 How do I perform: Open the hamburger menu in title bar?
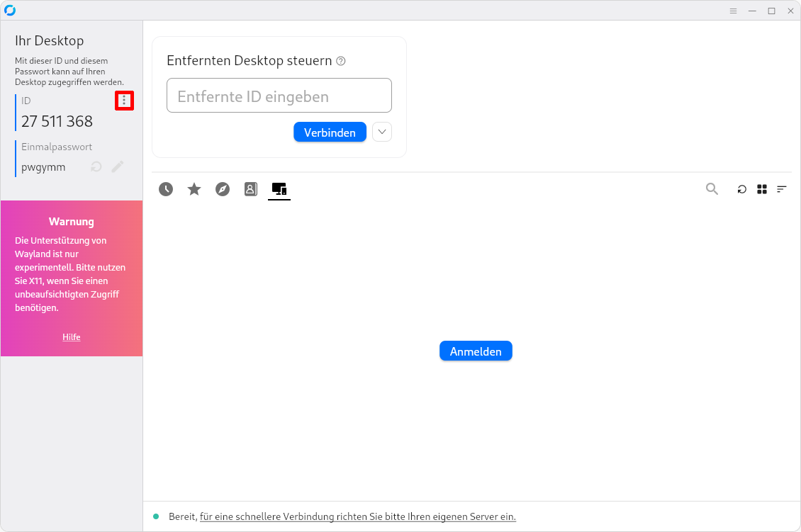tap(733, 11)
